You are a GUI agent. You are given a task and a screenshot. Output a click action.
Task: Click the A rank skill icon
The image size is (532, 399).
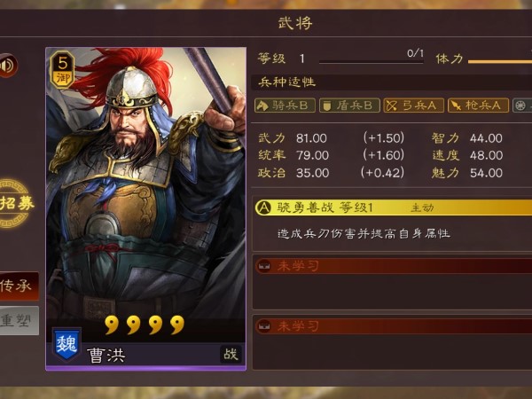click(263, 207)
